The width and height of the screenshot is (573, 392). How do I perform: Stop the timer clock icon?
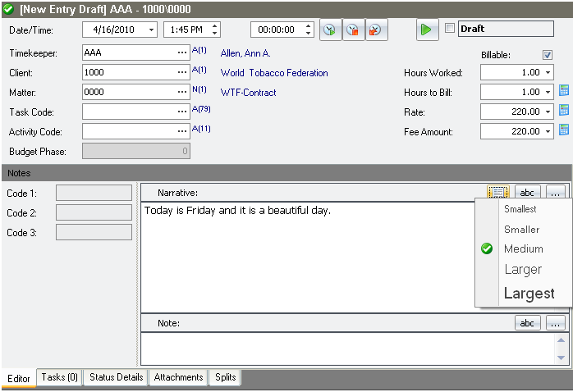tap(352, 30)
